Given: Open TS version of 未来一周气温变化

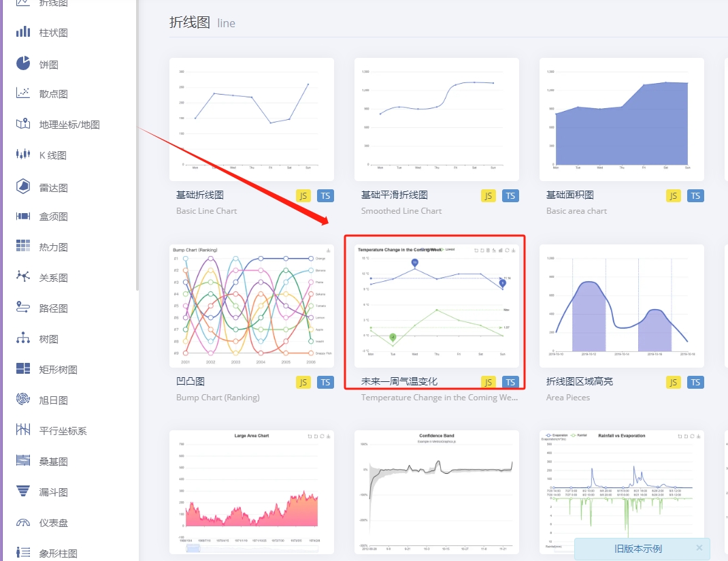Looking at the screenshot, I should click(510, 382).
